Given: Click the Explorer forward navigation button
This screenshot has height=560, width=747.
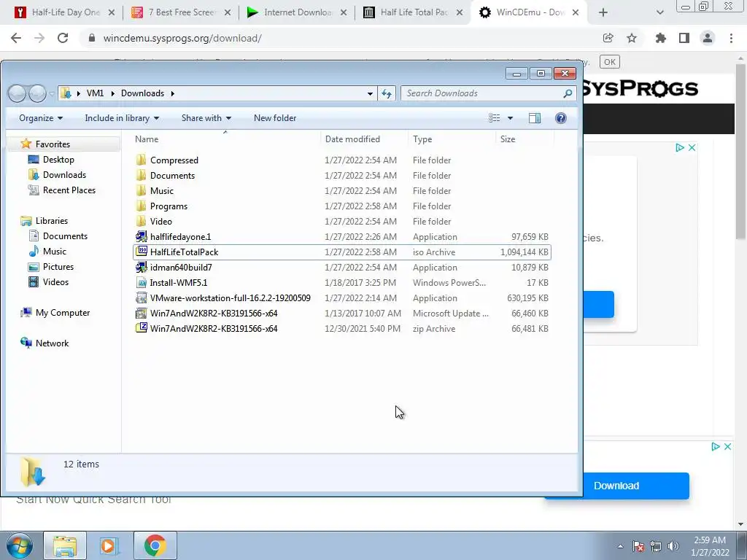Looking at the screenshot, I should point(38,93).
